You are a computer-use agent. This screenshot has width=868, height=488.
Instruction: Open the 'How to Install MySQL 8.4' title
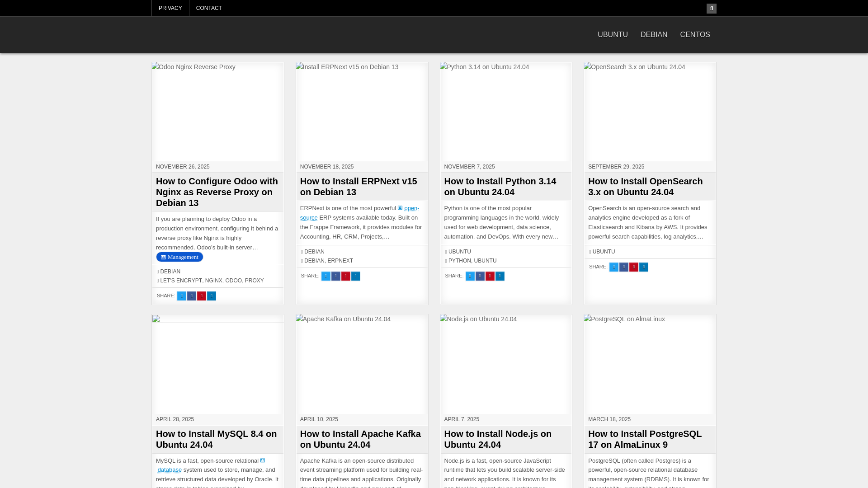(216, 439)
